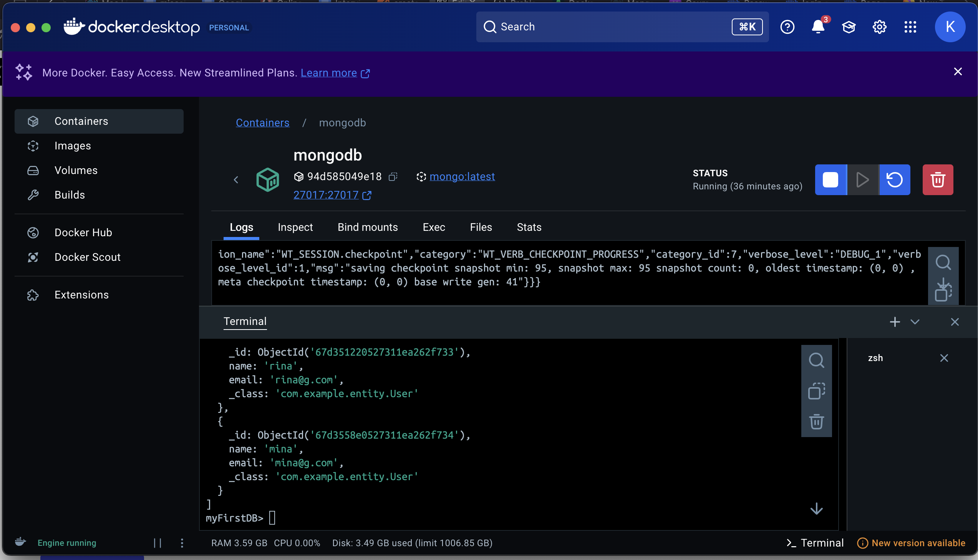
Task: Click the name 'mina' value in terminal
Action: pyautogui.click(x=281, y=449)
